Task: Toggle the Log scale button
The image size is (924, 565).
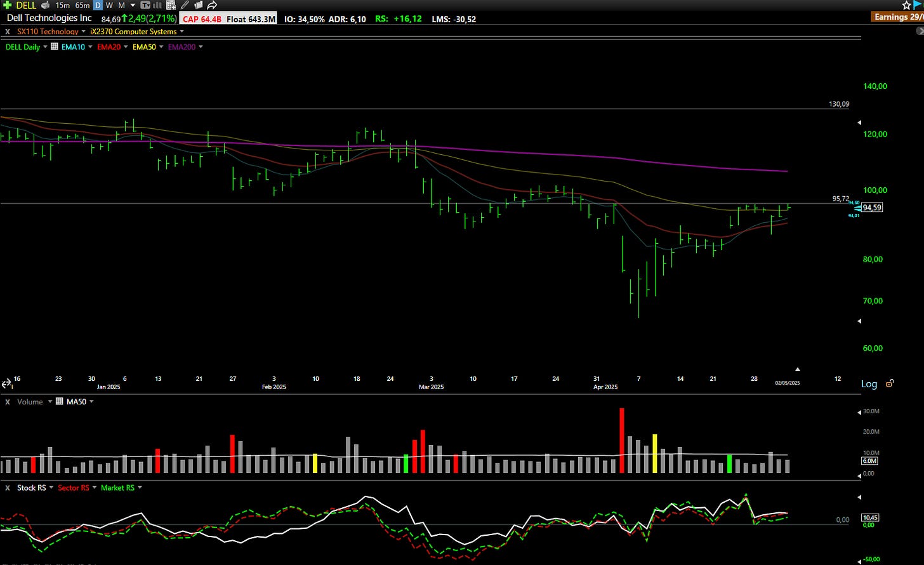Action: pyautogui.click(x=869, y=383)
